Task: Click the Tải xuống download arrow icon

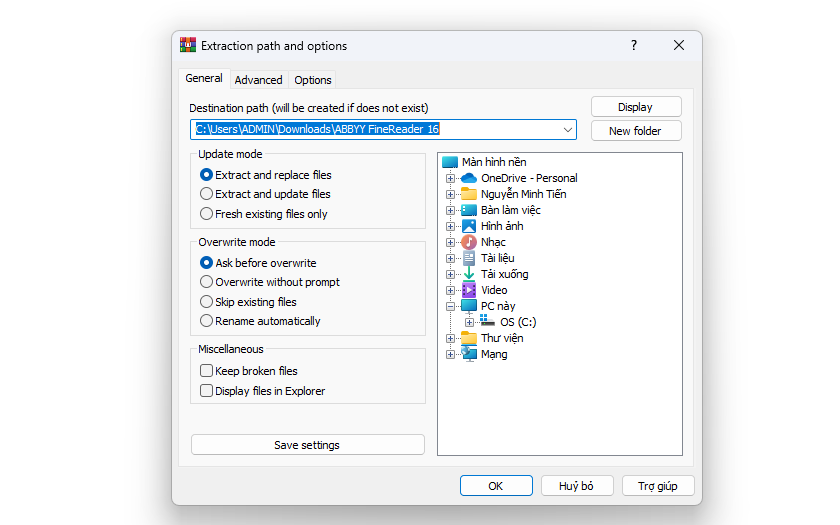Action: (x=469, y=274)
